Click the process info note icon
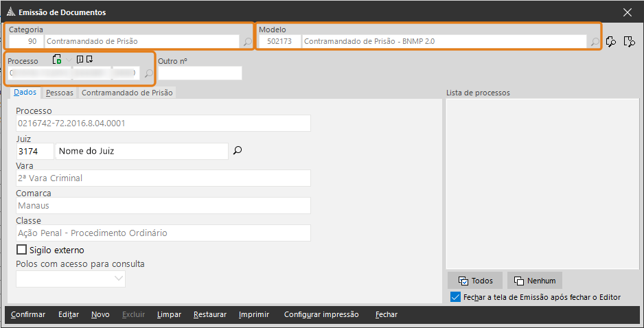The width and height of the screenshot is (644, 328). pyautogui.click(x=80, y=60)
